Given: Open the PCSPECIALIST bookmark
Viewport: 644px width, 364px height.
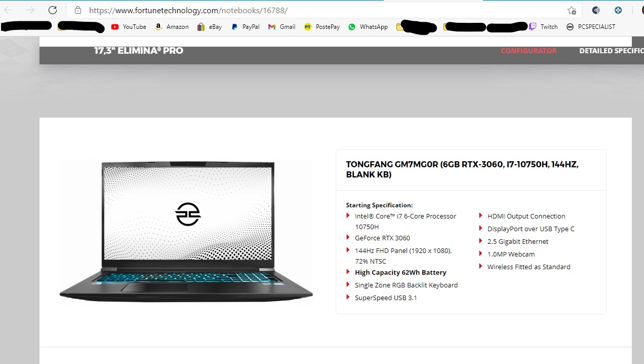Looking at the screenshot, I should pyautogui.click(x=591, y=27).
